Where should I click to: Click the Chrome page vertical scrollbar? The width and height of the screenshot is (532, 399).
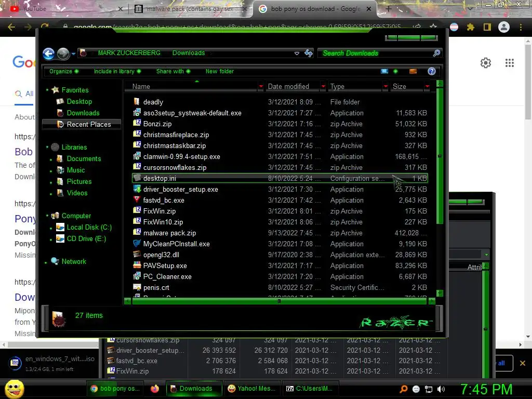(x=528, y=82)
